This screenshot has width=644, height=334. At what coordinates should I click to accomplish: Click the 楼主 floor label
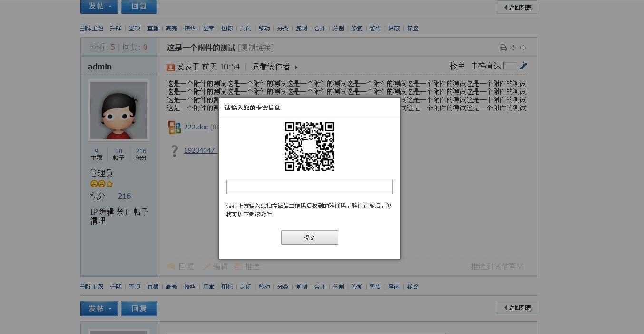[457, 66]
